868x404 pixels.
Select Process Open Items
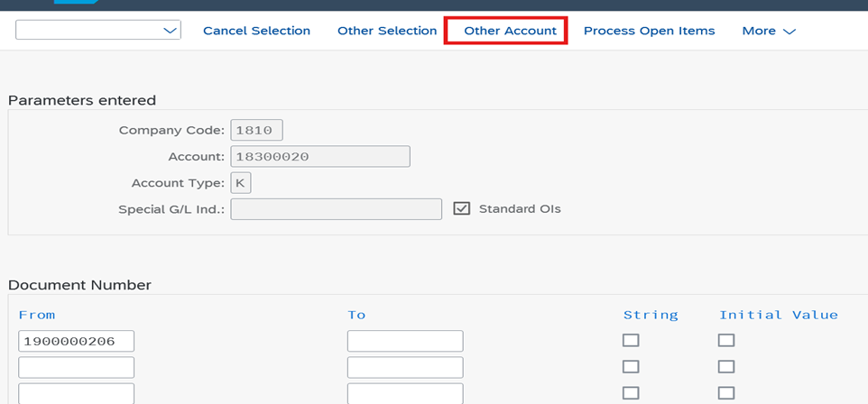[650, 31]
